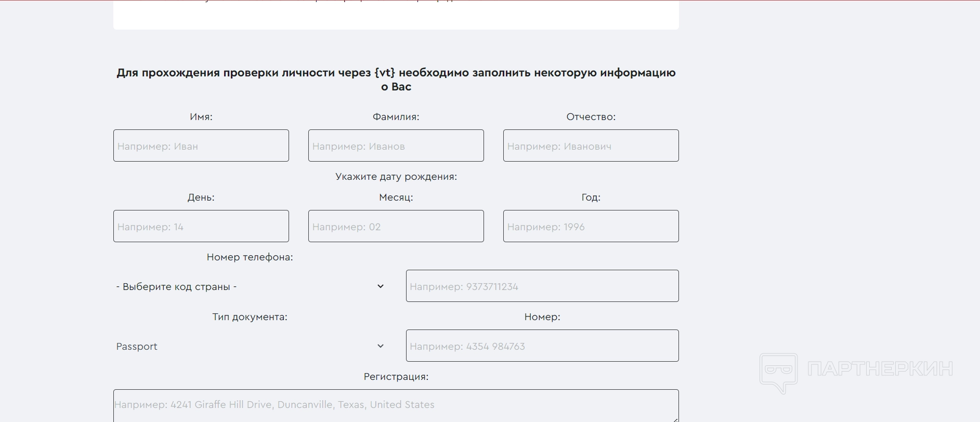Grab the address textarea resize handle
The image size is (980, 422).
(x=675, y=419)
